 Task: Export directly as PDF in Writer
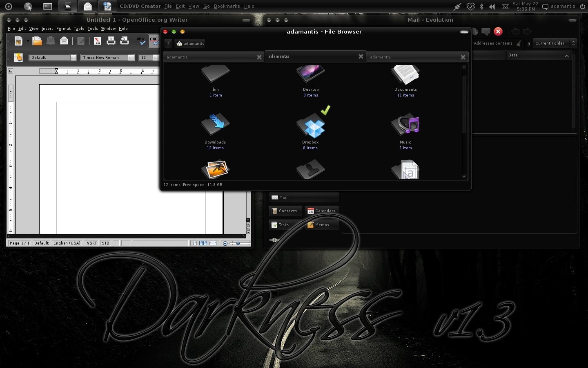click(98, 41)
